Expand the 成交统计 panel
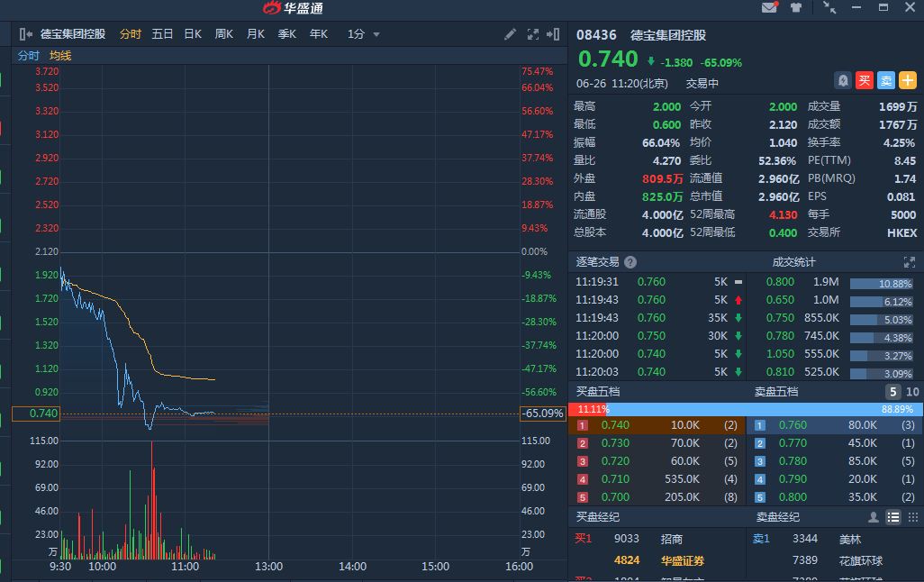924x582 pixels. [x=910, y=262]
